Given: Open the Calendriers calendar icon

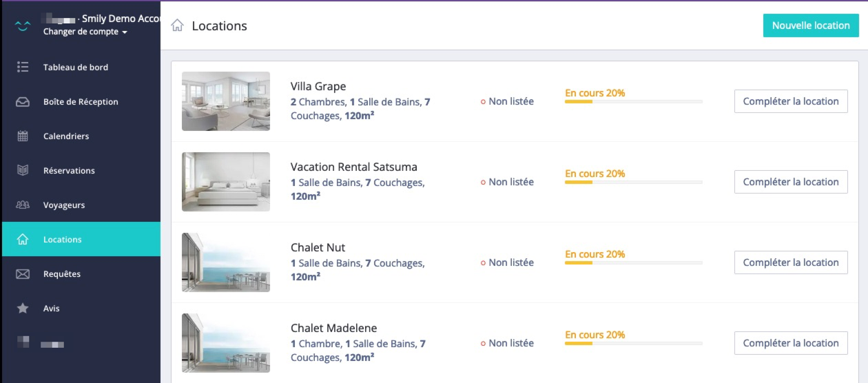Looking at the screenshot, I should click(x=23, y=136).
